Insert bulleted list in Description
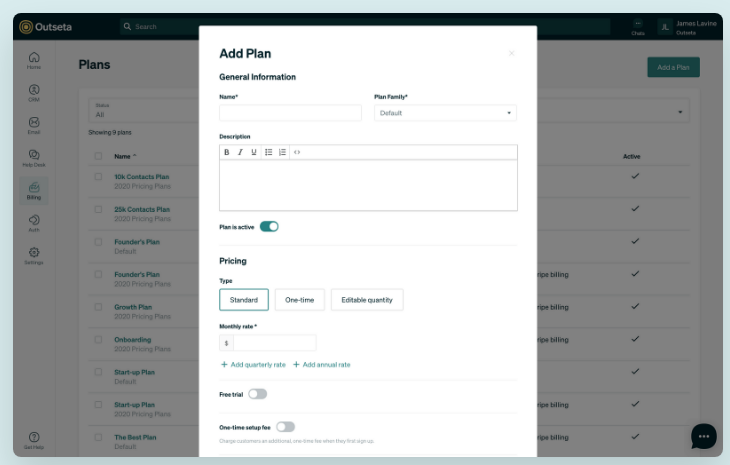This screenshot has height=465, width=730. (x=269, y=152)
